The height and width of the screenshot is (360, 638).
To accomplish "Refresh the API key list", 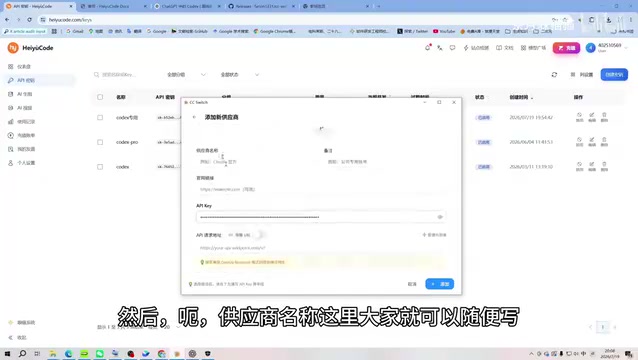I will pyautogui.click(x=554, y=74).
